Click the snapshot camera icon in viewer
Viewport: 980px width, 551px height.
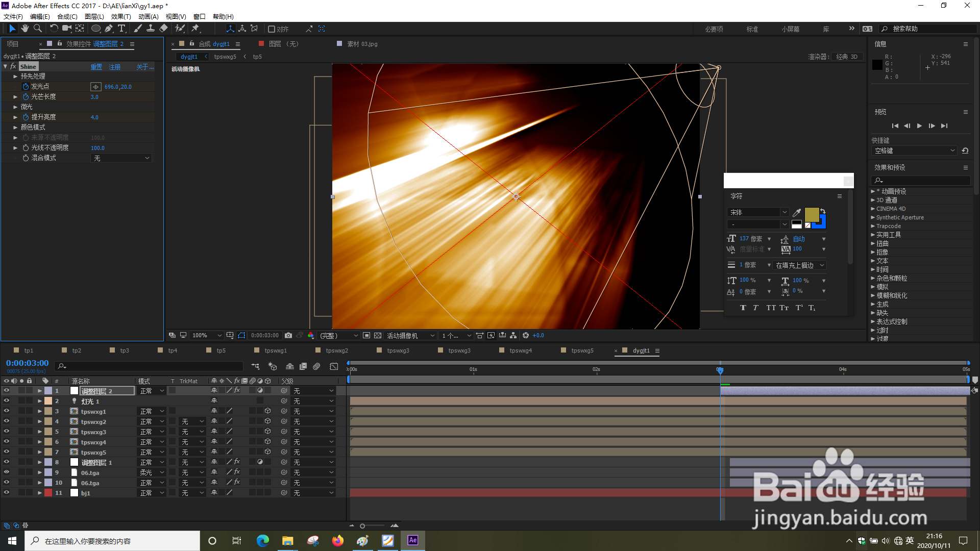[288, 335]
